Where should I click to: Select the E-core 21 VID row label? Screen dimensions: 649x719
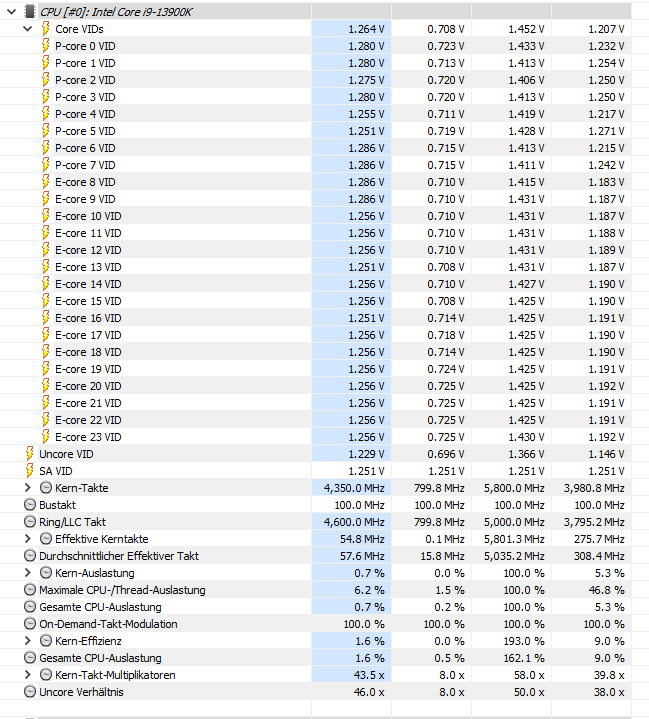tap(88, 403)
